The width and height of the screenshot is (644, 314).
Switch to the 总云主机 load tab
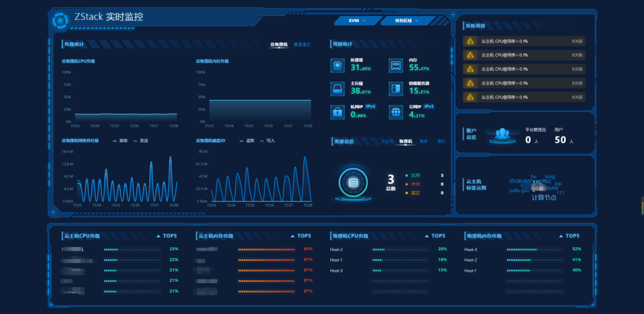coord(302,44)
